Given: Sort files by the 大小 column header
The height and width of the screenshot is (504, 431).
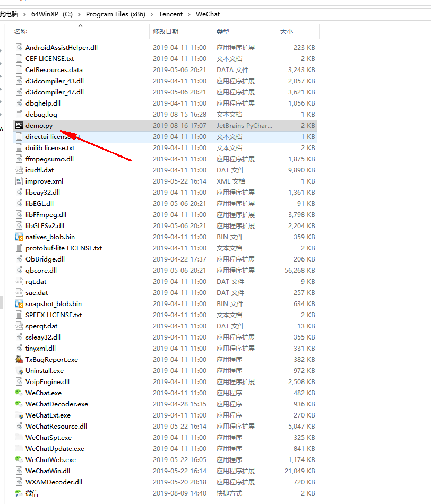Looking at the screenshot, I should click(287, 31).
